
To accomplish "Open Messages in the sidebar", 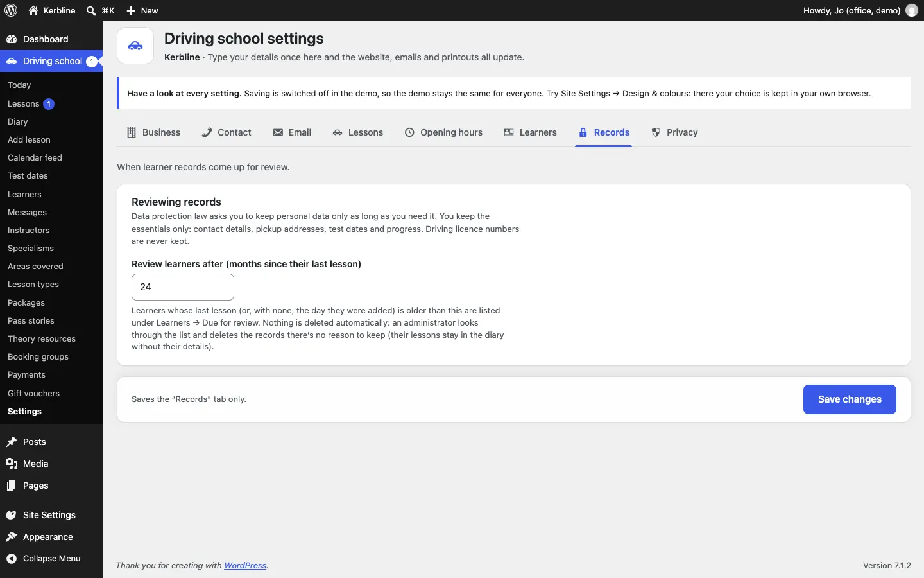I will click(27, 212).
